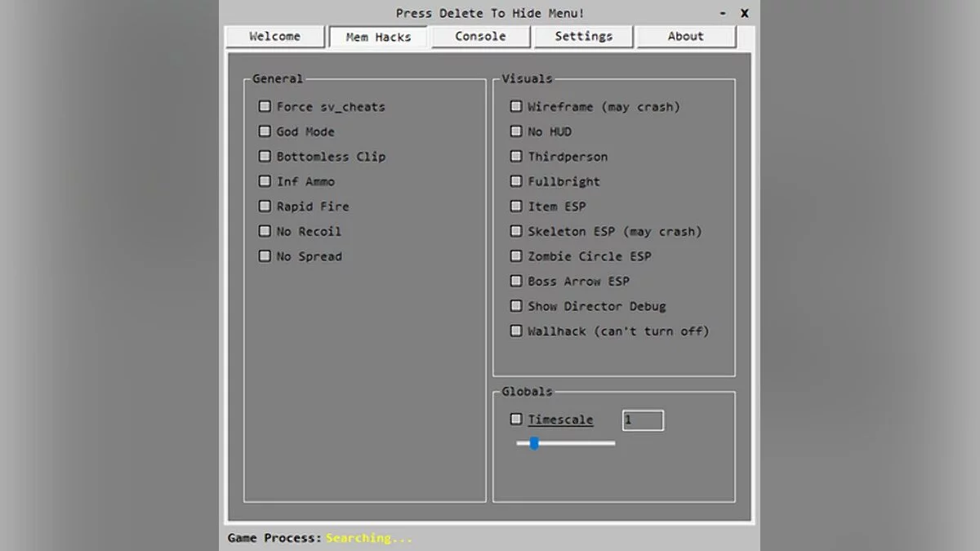Enable the God Mode checkbox

tap(265, 131)
